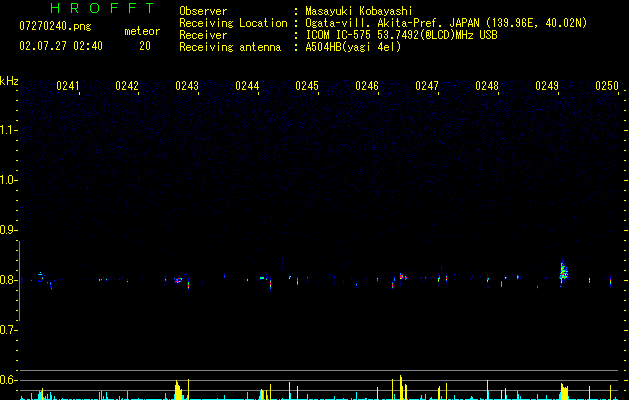The width and height of the screenshot is (629, 400).
Task: Click the meteor echo cluster before 0243
Action: tap(179, 280)
